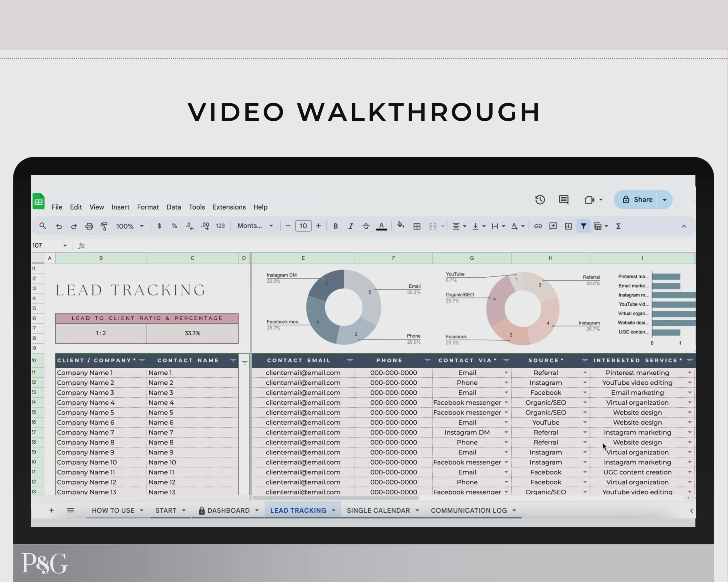Open the Montserrat font dropdown

point(255,226)
